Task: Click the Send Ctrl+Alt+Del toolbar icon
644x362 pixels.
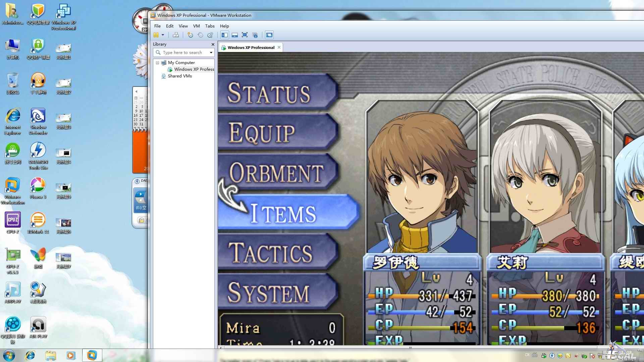Action: point(175,35)
